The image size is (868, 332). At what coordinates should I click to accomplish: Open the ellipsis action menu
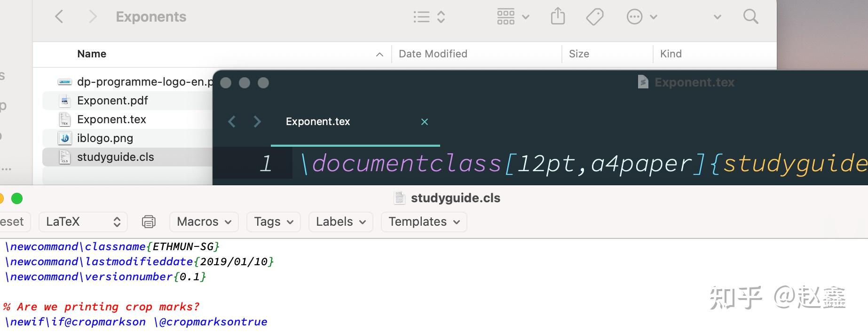pos(641,17)
